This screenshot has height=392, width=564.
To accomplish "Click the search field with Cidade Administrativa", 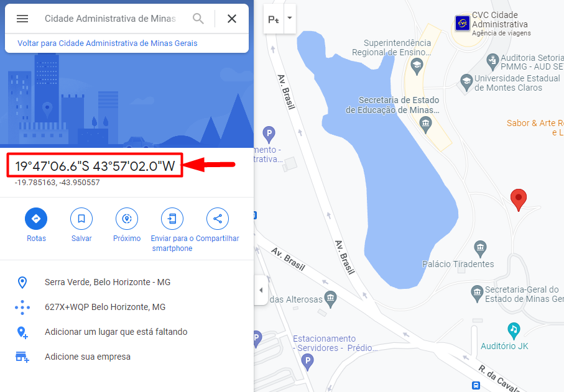I will point(110,19).
